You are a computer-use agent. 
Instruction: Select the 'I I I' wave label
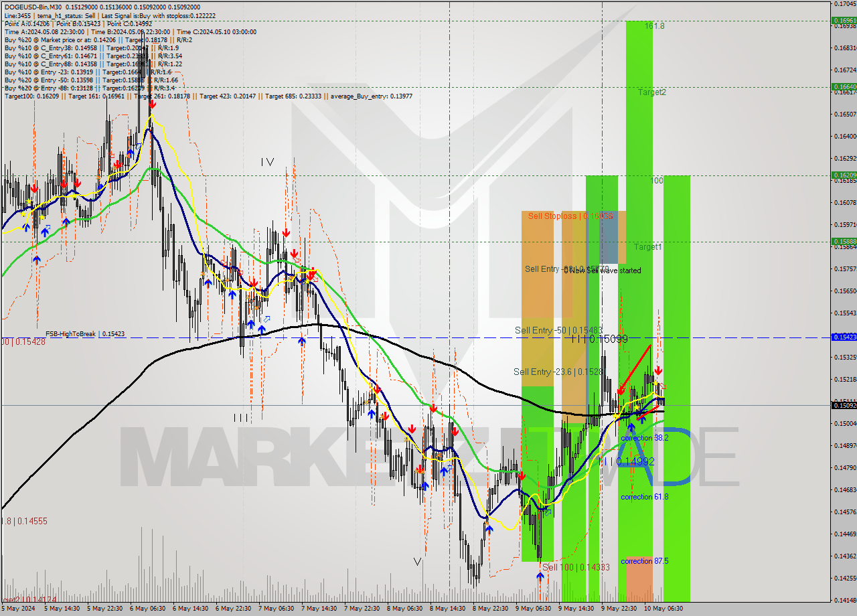tap(241, 417)
